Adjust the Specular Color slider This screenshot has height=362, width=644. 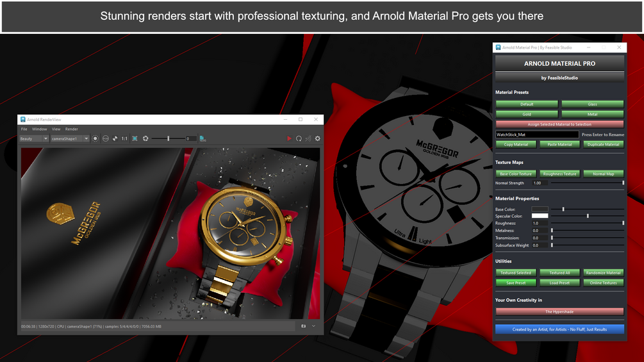coord(588,216)
